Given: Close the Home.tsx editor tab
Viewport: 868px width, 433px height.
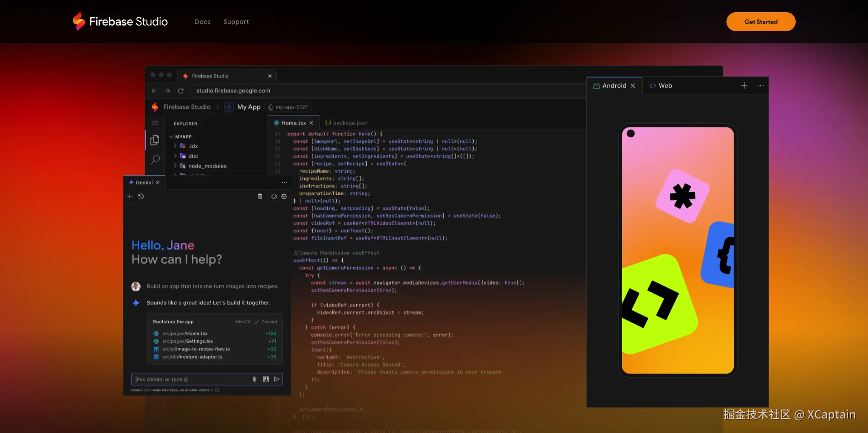Looking at the screenshot, I should 311,123.
